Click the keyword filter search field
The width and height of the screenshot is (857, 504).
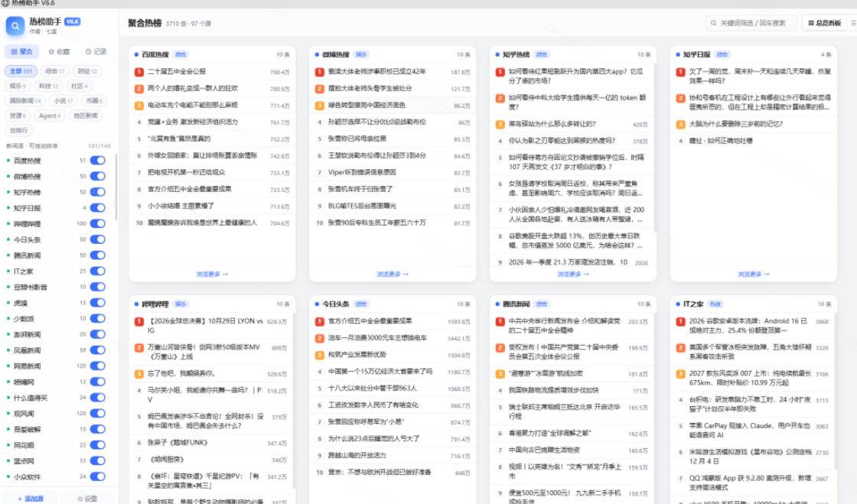pos(751,23)
